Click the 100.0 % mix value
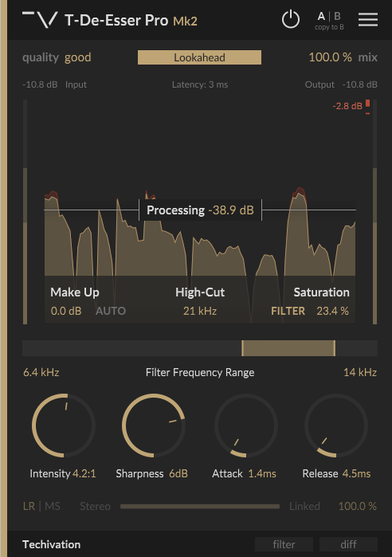This screenshot has width=392, height=557. click(x=330, y=57)
